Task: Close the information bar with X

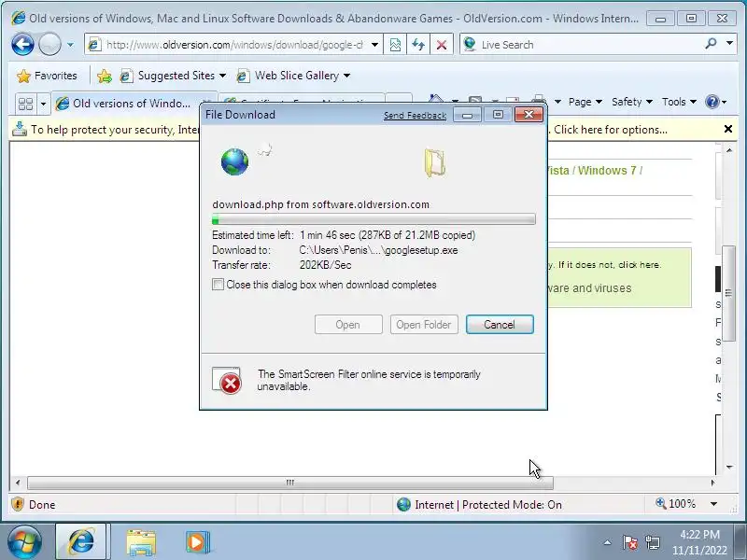Action: pos(728,129)
